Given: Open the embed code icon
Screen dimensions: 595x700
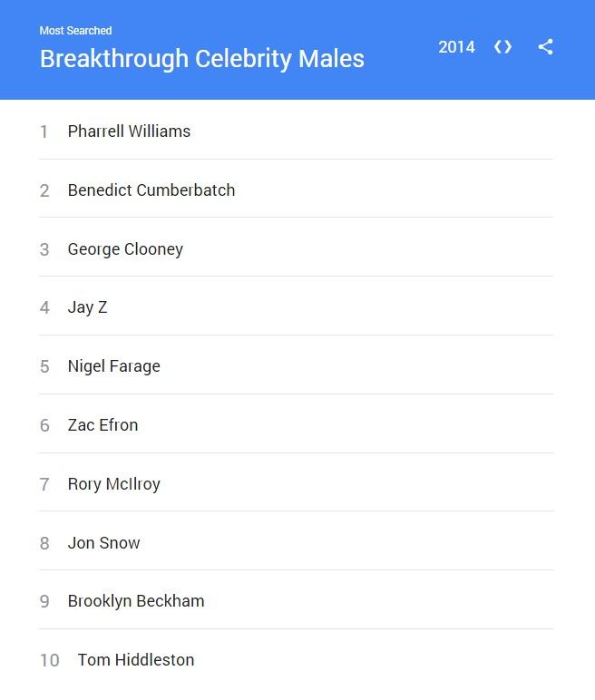Looking at the screenshot, I should pos(502,47).
